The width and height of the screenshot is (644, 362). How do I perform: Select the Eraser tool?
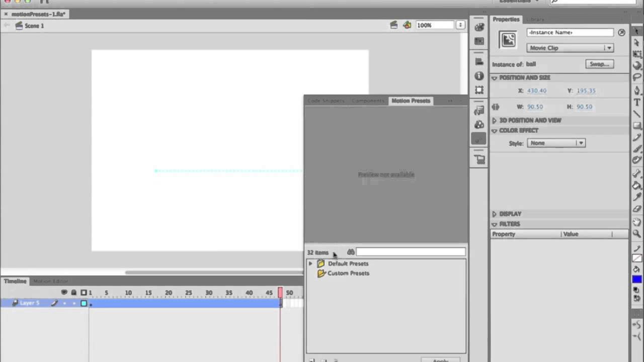pyautogui.click(x=637, y=209)
